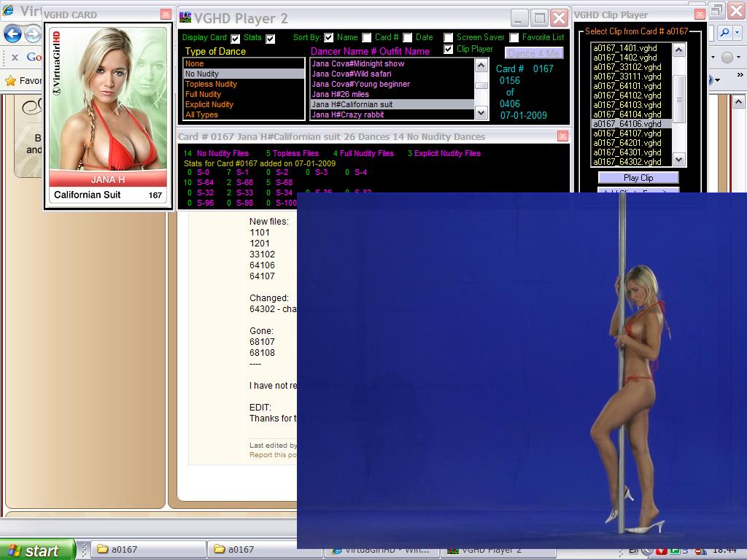This screenshot has height=560, width=747.
Task: Select Jana H#26 miles entry
Action: click(392, 94)
